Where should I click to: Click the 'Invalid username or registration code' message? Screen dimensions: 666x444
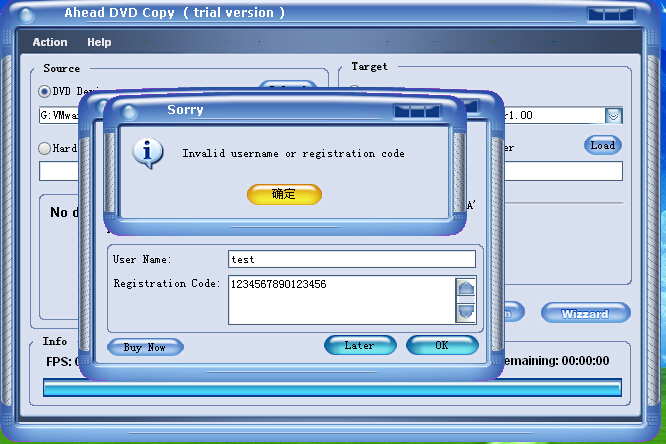(293, 153)
